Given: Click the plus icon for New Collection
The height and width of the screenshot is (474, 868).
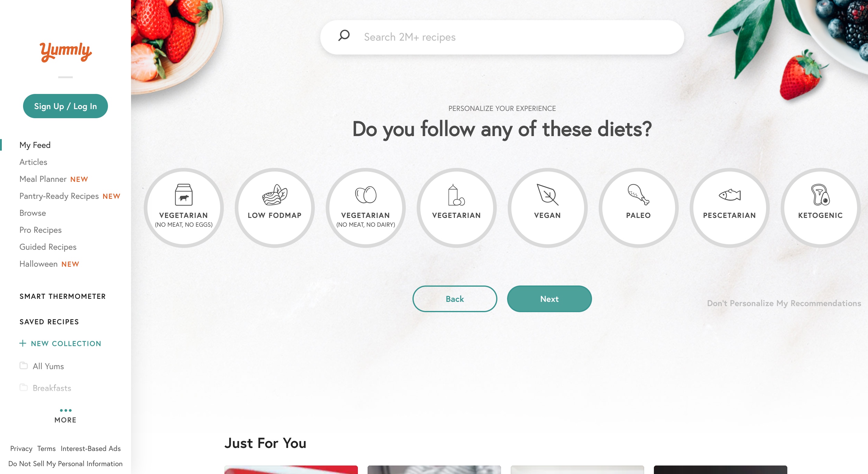Looking at the screenshot, I should [x=22, y=343].
